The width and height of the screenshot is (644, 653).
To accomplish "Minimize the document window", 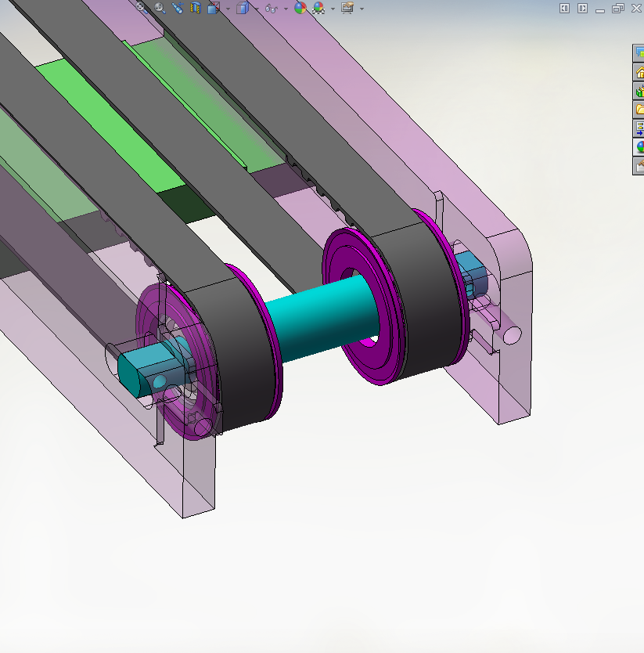I will [600, 9].
